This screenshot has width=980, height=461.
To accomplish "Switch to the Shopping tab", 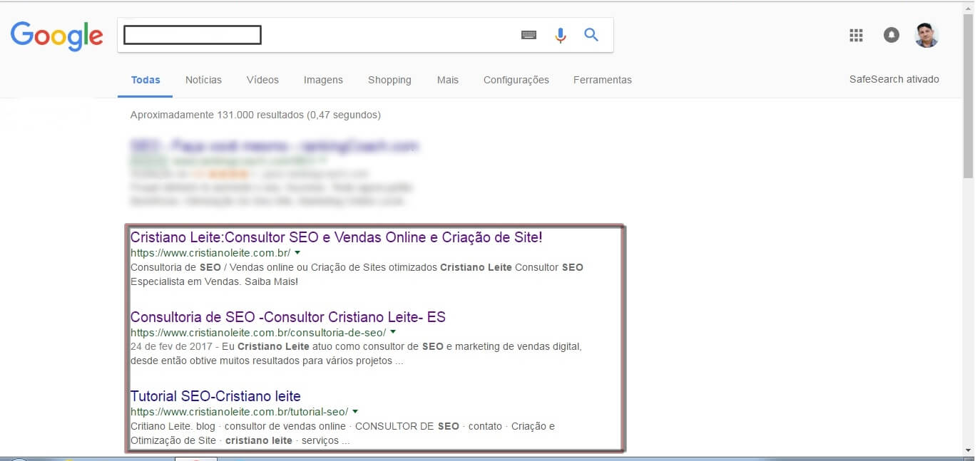I will coord(389,80).
